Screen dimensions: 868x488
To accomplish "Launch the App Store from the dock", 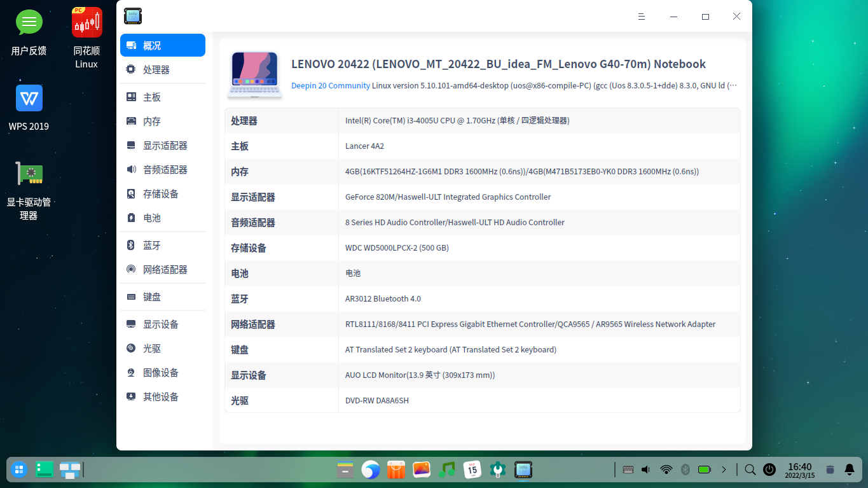I will click(396, 470).
